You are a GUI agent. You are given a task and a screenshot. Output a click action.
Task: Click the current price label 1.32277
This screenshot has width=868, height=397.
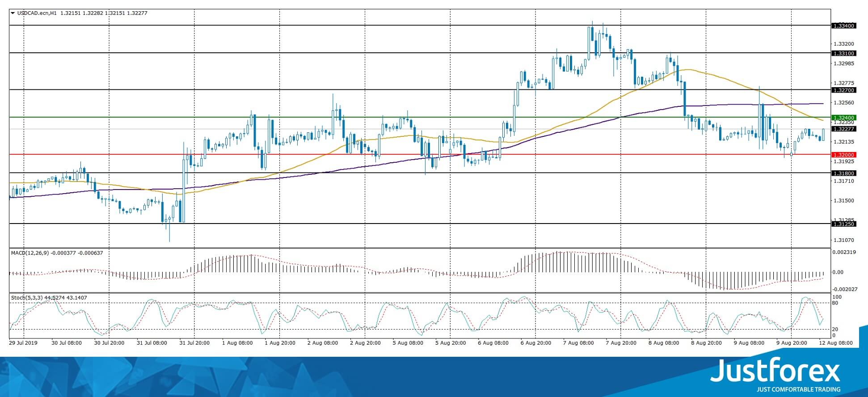pyautogui.click(x=843, y=129)
